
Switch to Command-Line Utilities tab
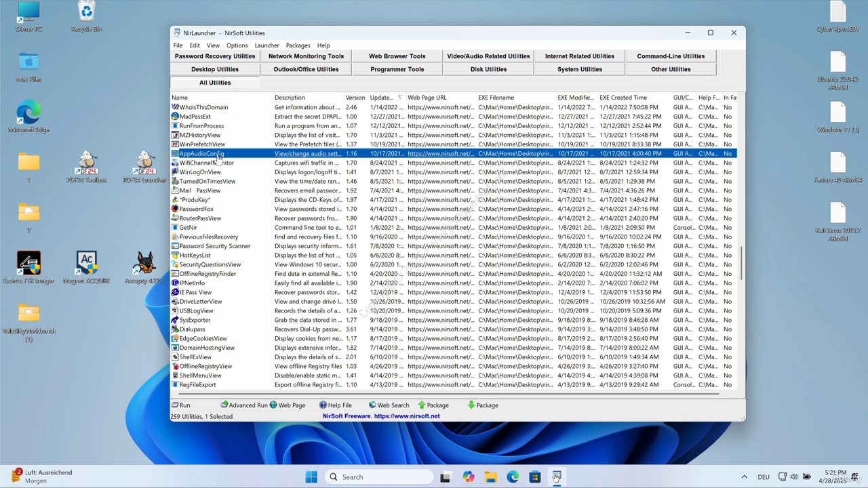(x=671, y=56)
